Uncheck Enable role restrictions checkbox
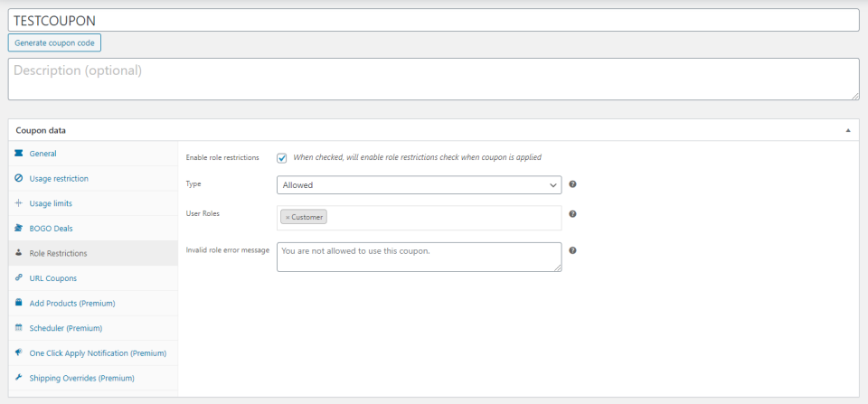The width and height of the screenshot is (868, 404). [282, 157]
